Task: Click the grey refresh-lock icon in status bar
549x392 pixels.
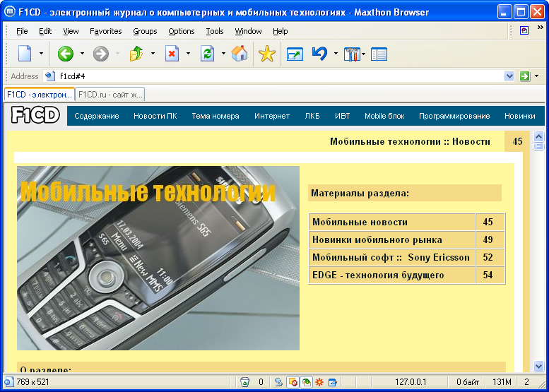Action: (278, 382)
